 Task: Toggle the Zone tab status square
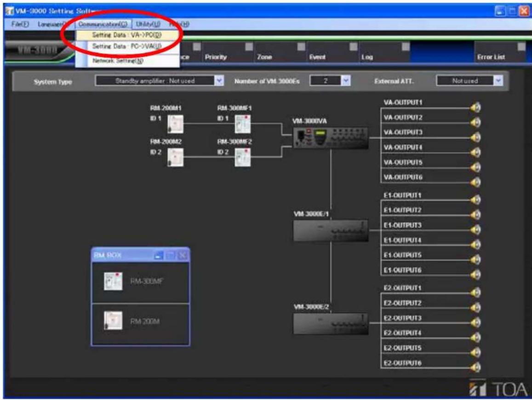point(301,46)
